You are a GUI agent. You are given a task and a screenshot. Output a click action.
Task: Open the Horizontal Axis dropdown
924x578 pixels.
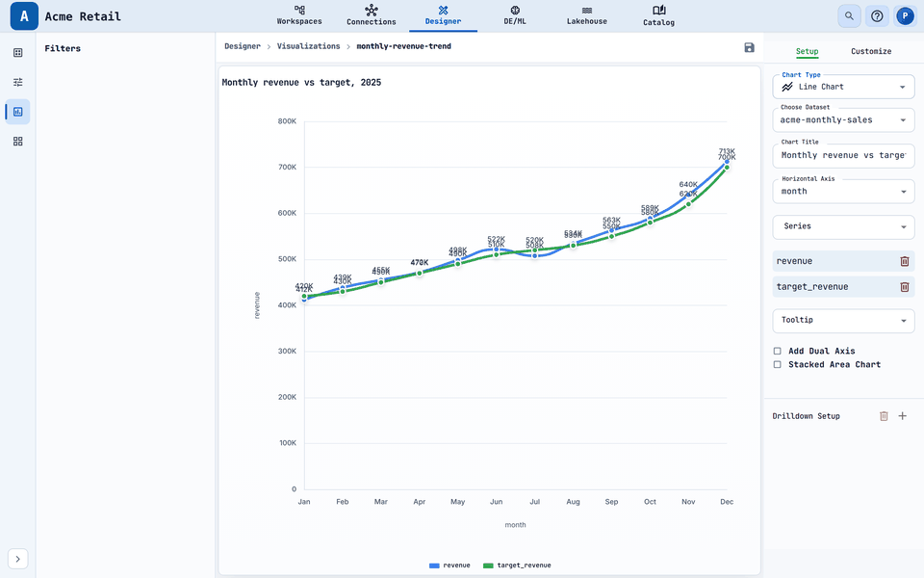(843, 191)
